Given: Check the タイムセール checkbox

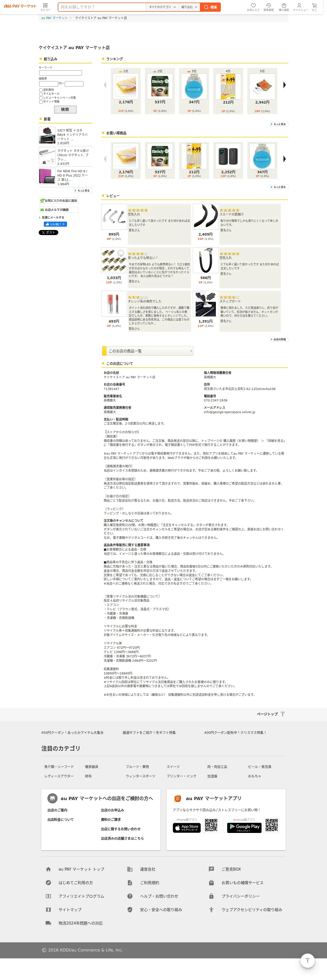Looking at the screenshot, I should (41, 94).
